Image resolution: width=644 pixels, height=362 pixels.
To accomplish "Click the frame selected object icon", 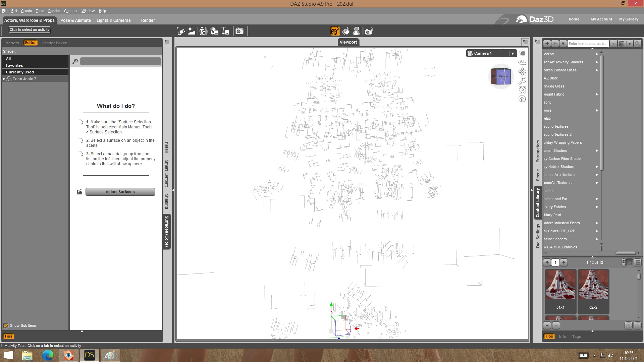I will (x=522, y=89).
